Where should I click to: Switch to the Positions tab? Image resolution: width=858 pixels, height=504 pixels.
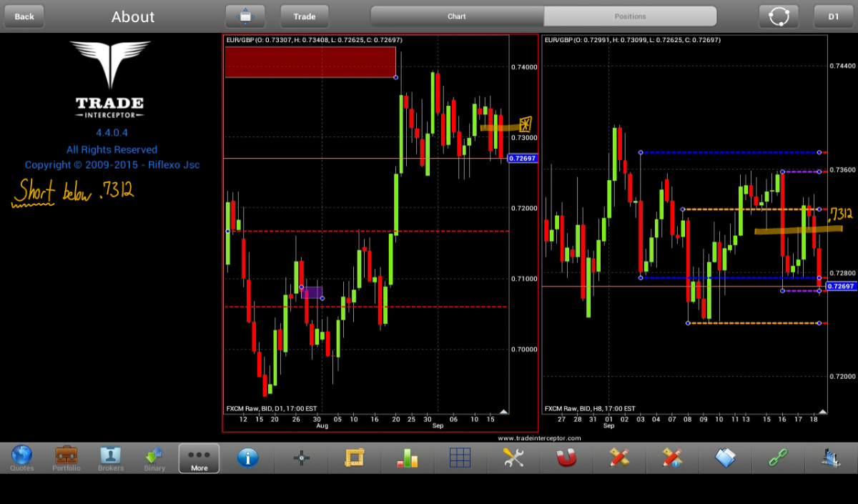[630, 16]
